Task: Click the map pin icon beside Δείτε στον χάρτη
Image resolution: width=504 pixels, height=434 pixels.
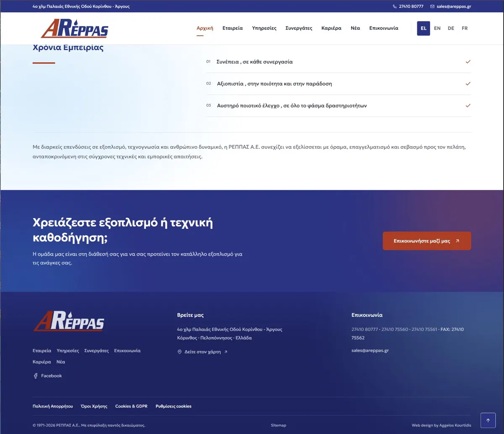Action: (180, 352)
